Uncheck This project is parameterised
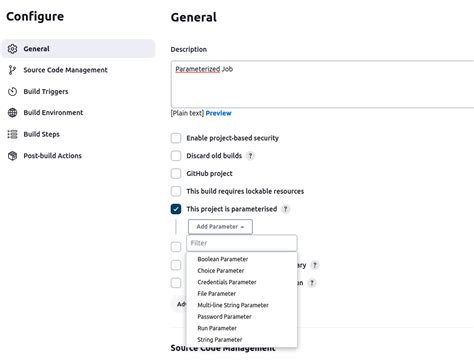This screenshot has height=361, width=474. [x=176, y=209]
